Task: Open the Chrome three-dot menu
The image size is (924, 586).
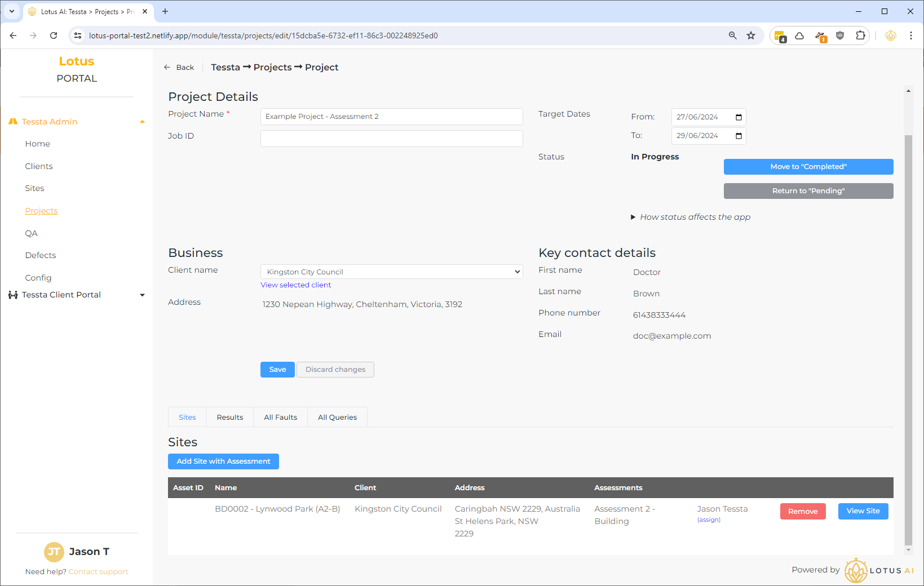Action: (910, 35)
